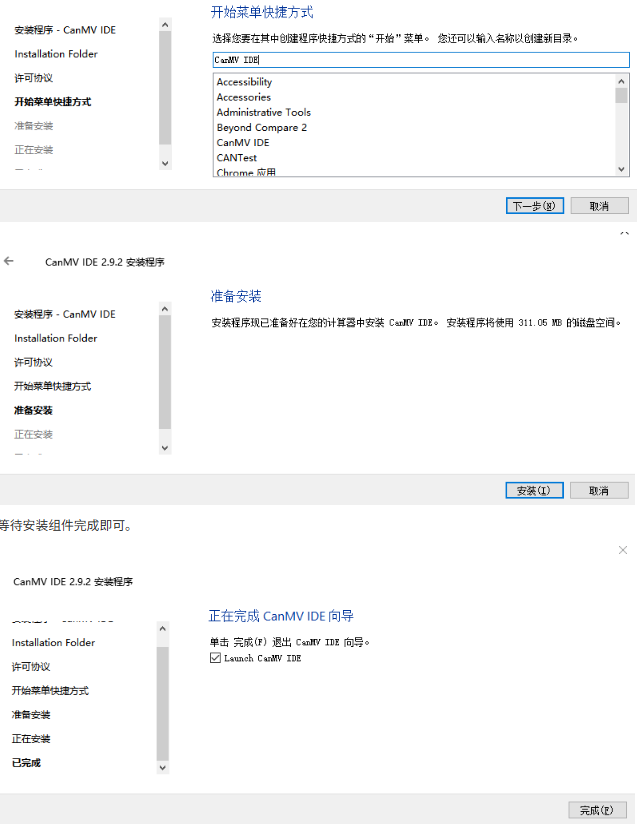Click 准备安装 step in 正在完成 window

(x=31, y=715)
